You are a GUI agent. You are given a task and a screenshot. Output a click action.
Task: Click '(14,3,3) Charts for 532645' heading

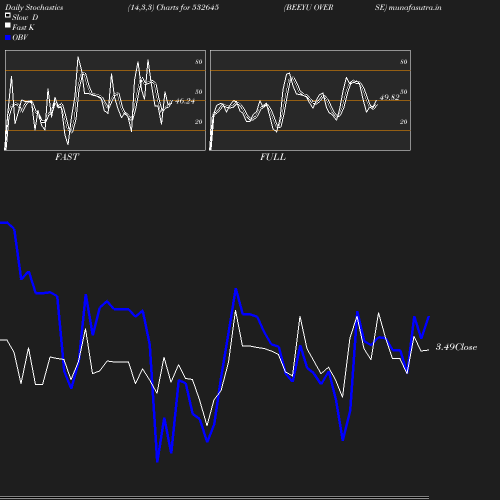click(x=173, y=7)
